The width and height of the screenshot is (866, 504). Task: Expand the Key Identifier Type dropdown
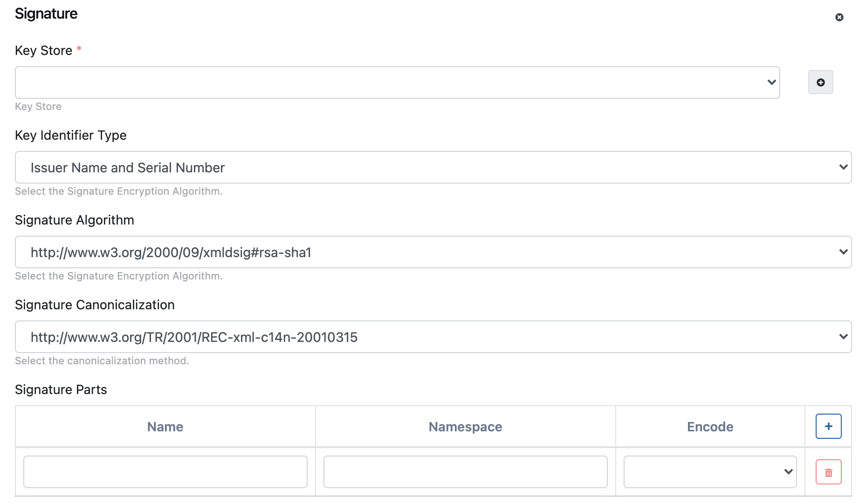[433, 167]
